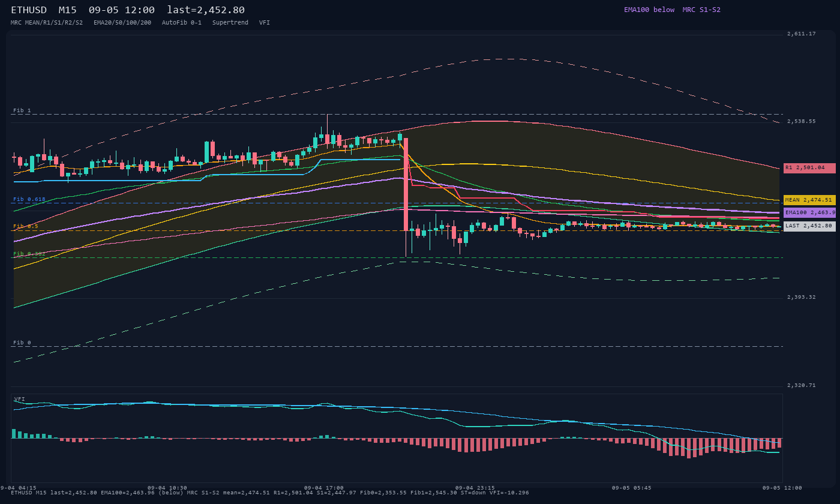Click the 09-05 12:00 time axis label
840x504 pixels.
click(782, 488)
